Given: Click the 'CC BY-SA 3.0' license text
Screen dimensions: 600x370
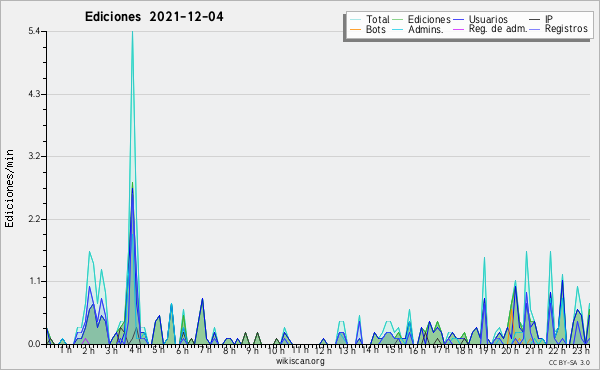Looking at the screenshot, I should click(x=569, y=362).
